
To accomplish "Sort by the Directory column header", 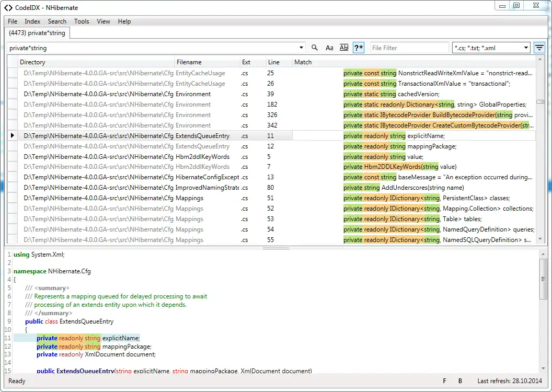I will (x=96, y=62).
